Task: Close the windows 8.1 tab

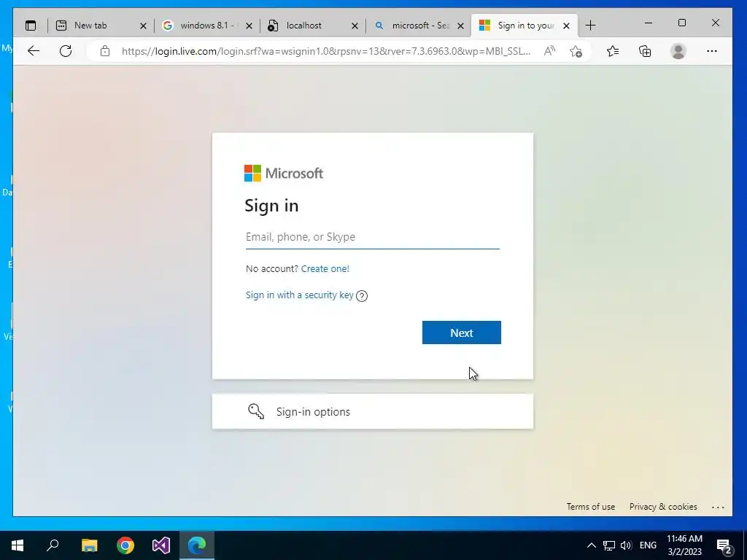Action: [249, 26]
